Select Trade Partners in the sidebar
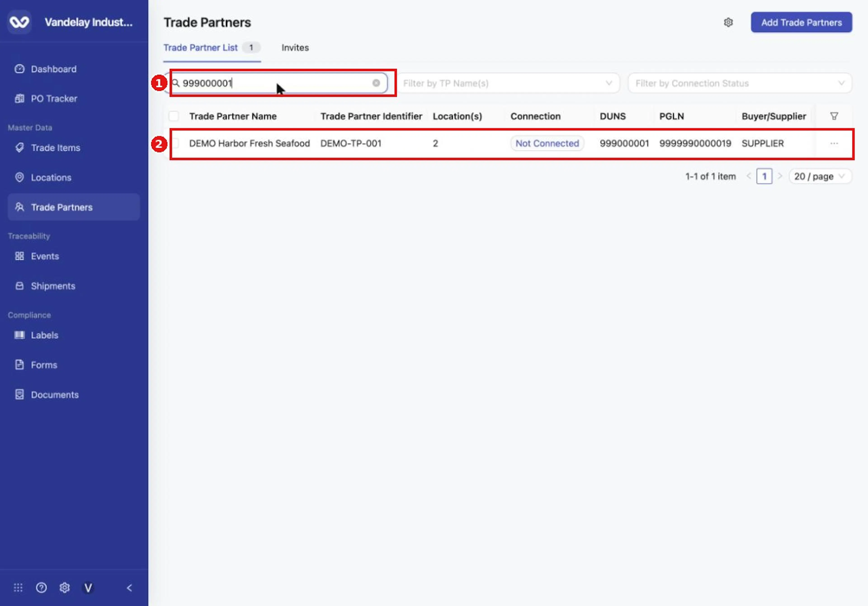Viewport: 868px width, 606px height. click(x=74, y=207)
